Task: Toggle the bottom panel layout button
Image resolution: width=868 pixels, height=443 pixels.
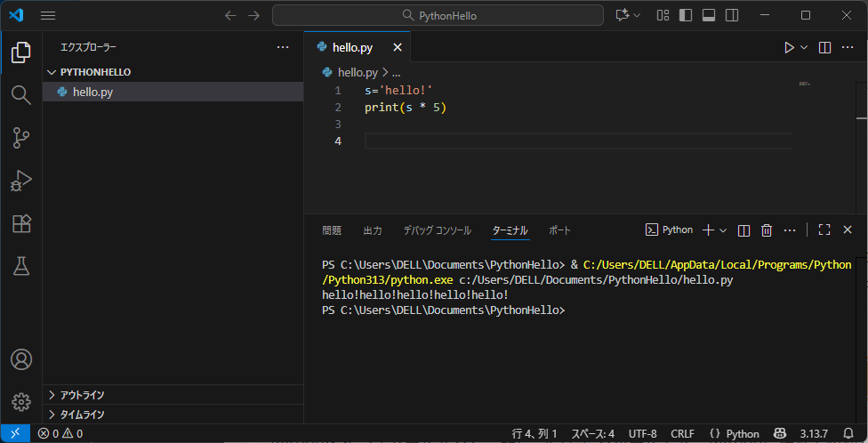Action: tap(709, 15)
